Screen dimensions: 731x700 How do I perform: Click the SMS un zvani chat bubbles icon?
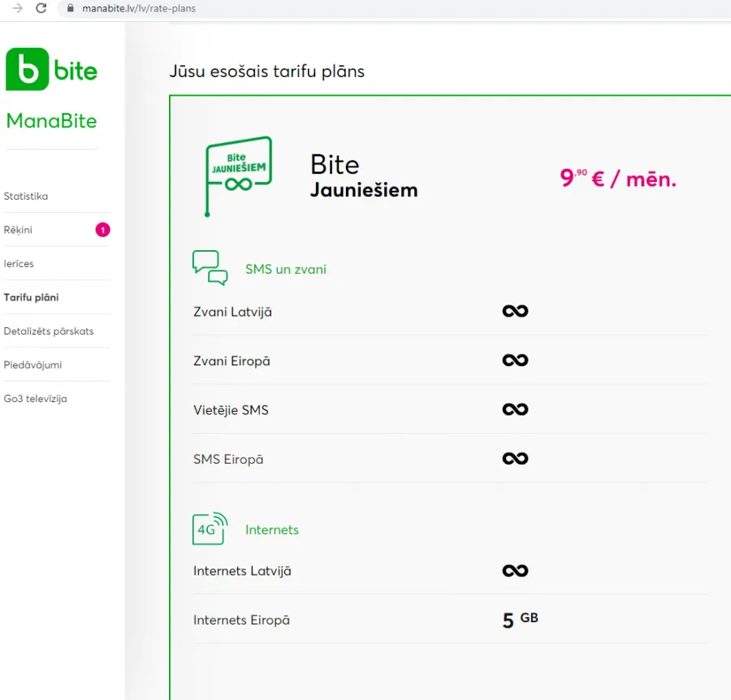[210, 268]
